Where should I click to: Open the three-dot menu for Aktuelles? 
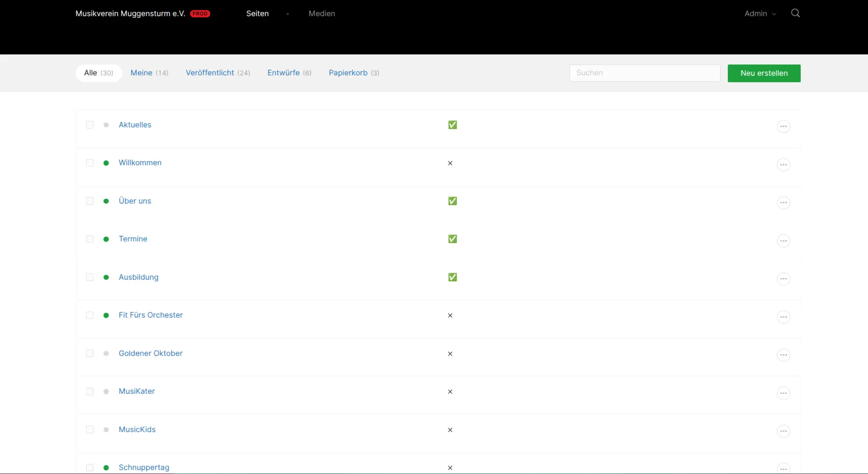pyautogui.click(x=784, y=126)
